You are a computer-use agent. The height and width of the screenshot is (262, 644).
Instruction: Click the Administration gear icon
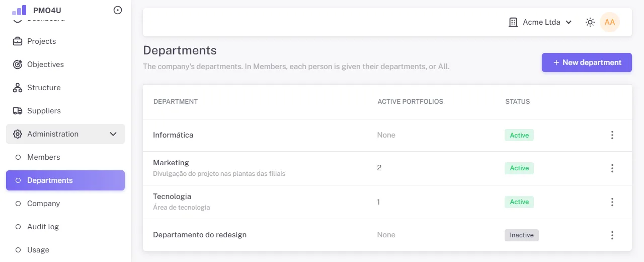(x=18, y=134)
